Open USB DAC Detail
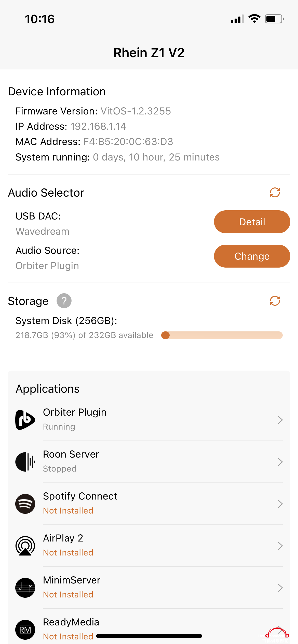 [252, 222]
